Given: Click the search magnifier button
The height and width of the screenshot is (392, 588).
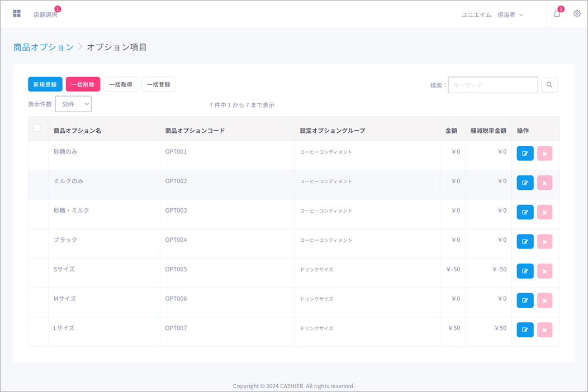Looking at the screenshot, I should click(x=549, y=85).
